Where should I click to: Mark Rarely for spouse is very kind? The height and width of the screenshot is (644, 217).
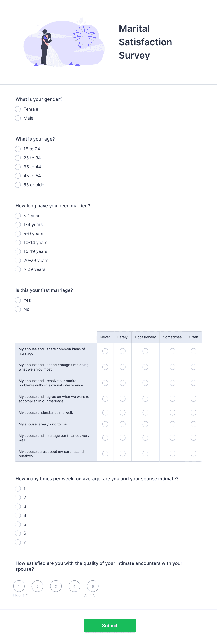tap(122, 424)
